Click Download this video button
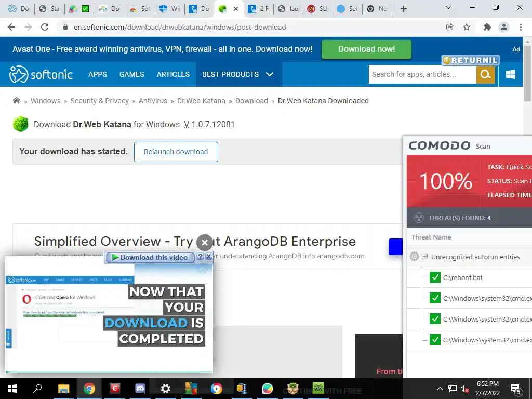This screenshot has width=532, height=399. click(x=150, y=258)
